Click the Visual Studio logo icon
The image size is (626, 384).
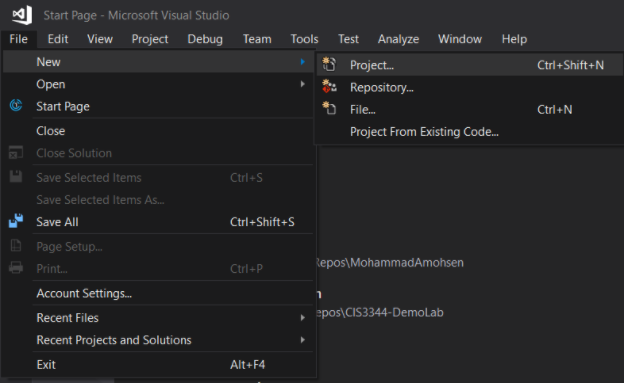click(22, 15)
